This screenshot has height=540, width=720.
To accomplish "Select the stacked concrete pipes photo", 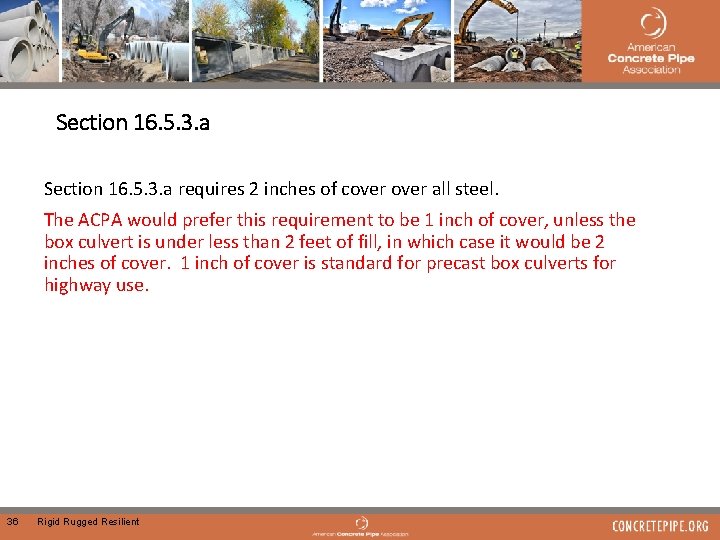I will [29, 41].
